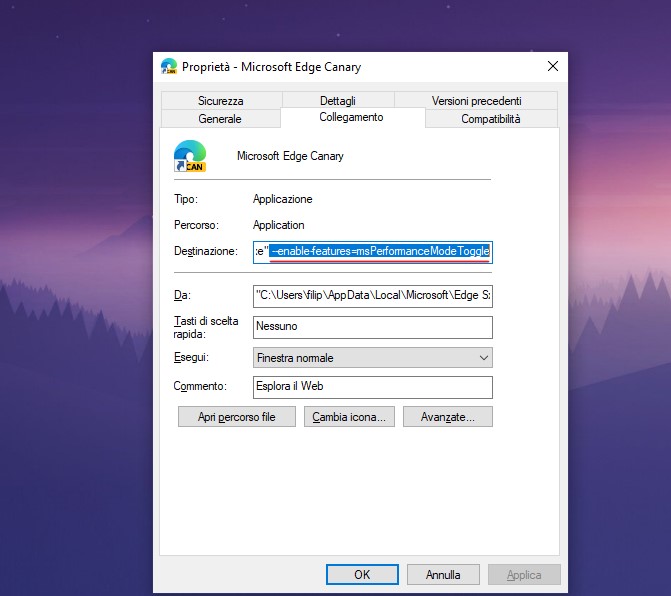Go to the Generale tab

pyautogui.click(x=220, y=119)
